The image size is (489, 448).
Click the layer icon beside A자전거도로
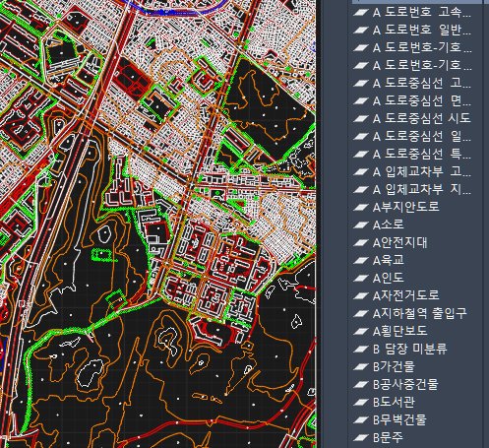point(361,296)
